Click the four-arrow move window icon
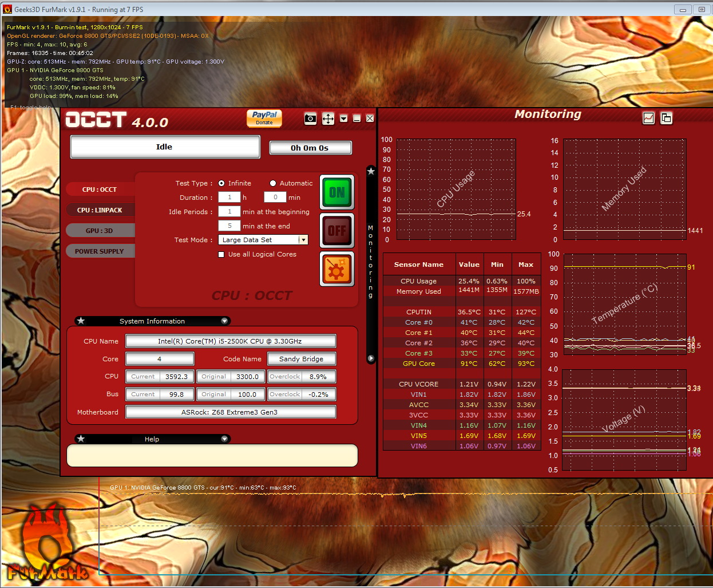Viewport: 713px width, 588px height. coord(328,119)
